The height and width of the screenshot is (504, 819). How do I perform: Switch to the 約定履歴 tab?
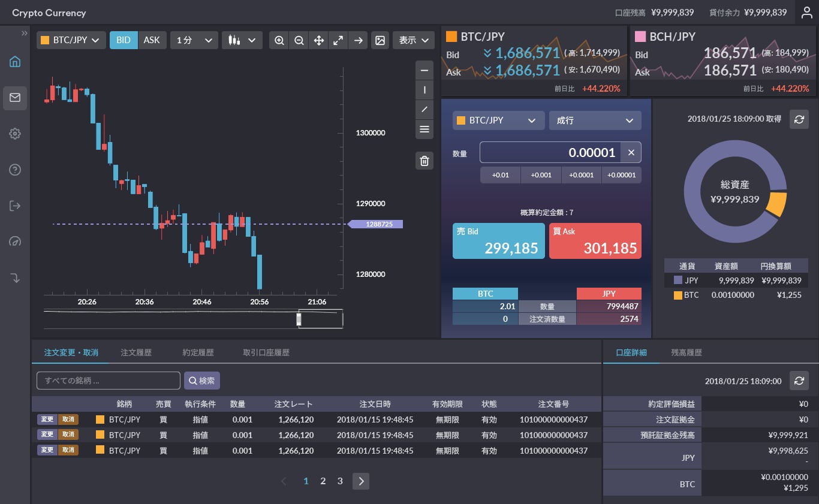[198, 352]
